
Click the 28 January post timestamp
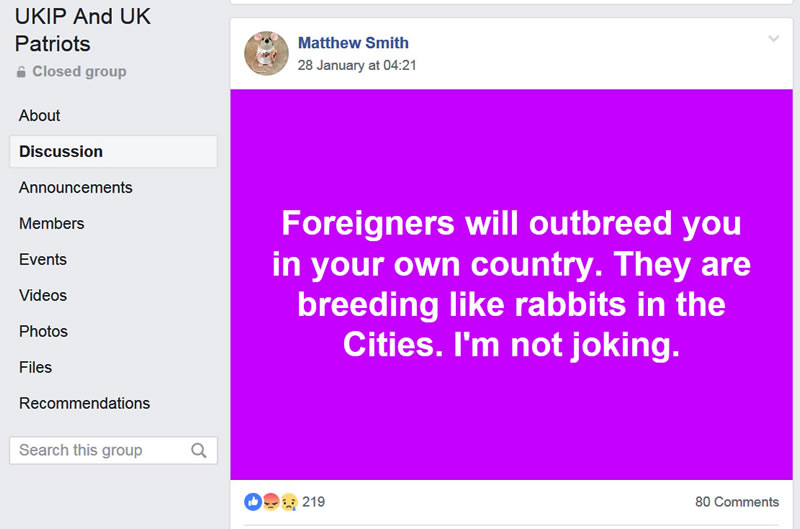pos(357,65)
